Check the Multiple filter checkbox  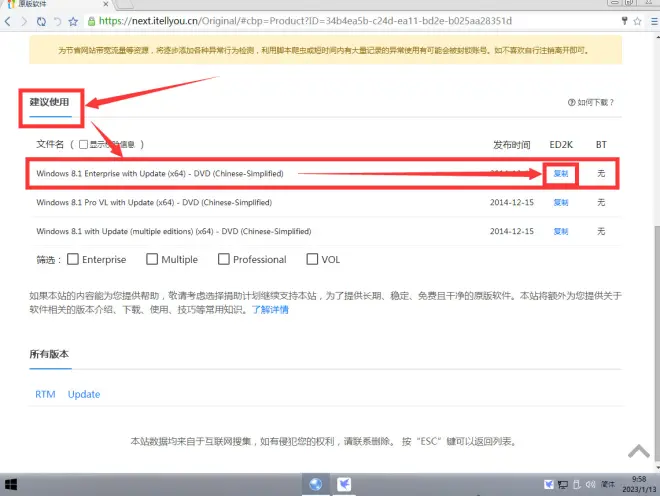(x=152, y=259)
